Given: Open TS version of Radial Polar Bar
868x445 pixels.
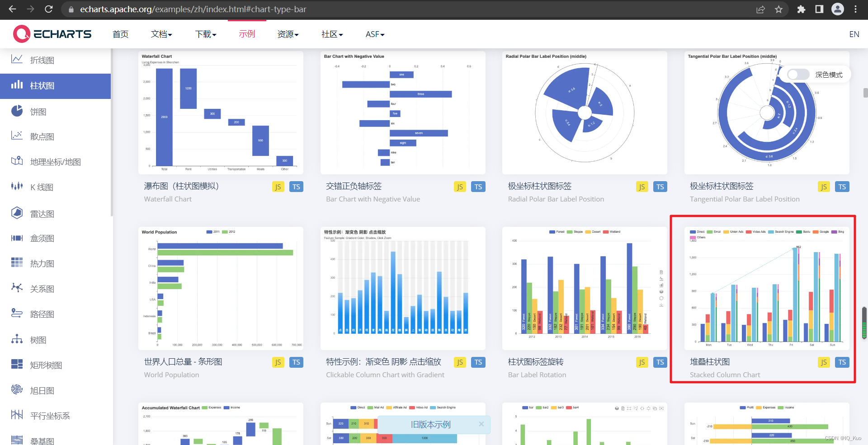Looking at the screenshot, I should click(660, 187).
